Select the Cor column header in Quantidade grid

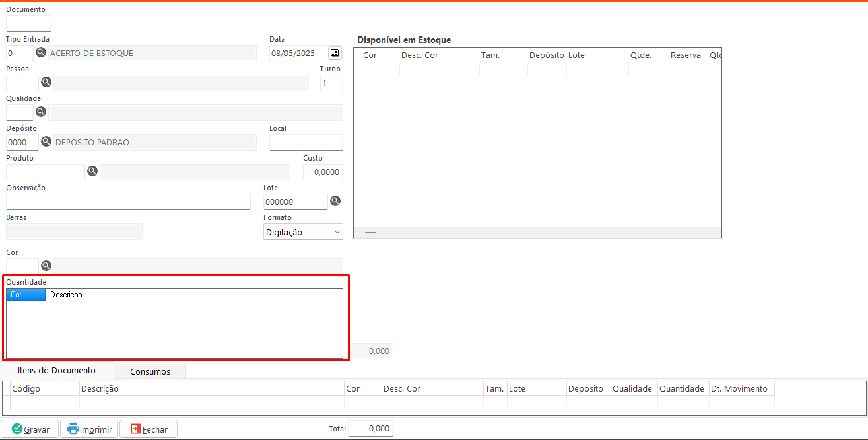point(26,295)
